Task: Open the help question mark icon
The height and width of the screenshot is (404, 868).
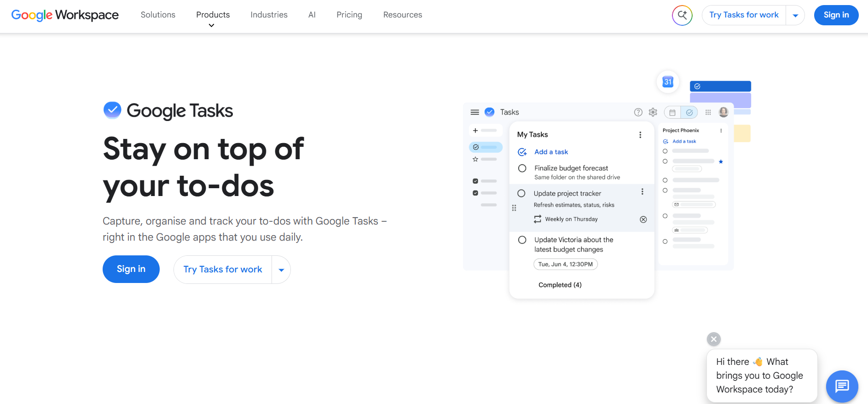Action: tap(638, 112)
